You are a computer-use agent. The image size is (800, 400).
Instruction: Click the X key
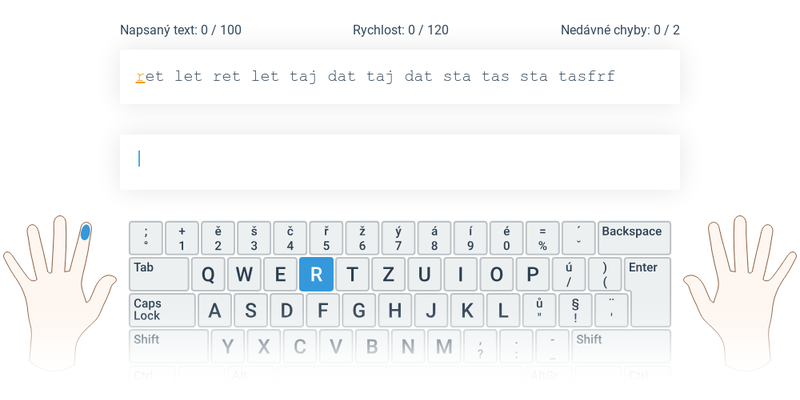pos(264,346)
